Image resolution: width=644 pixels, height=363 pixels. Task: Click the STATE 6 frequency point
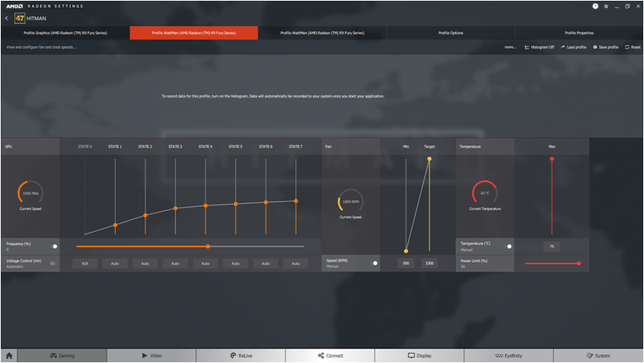[x=266, y=202]
